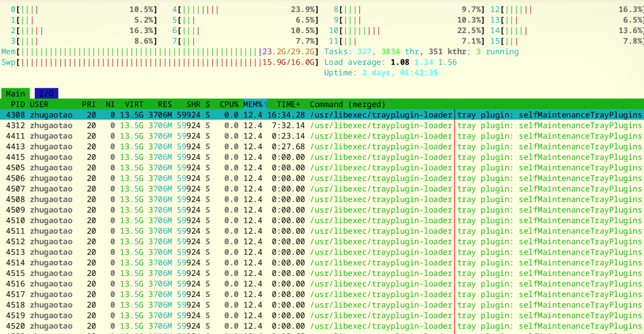
Task: Click the CPU 0 meter showing 10.5%
Action: [84, 10]
